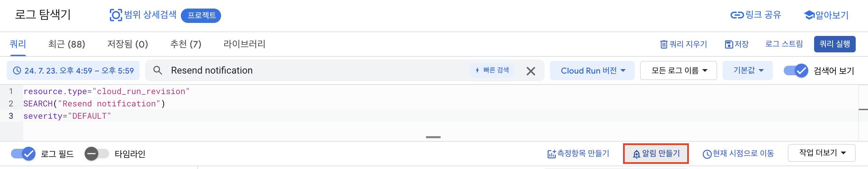The image size is (868, 169).
Task: Switch to the Recent (88) tab
Action: tap(67, 44)
